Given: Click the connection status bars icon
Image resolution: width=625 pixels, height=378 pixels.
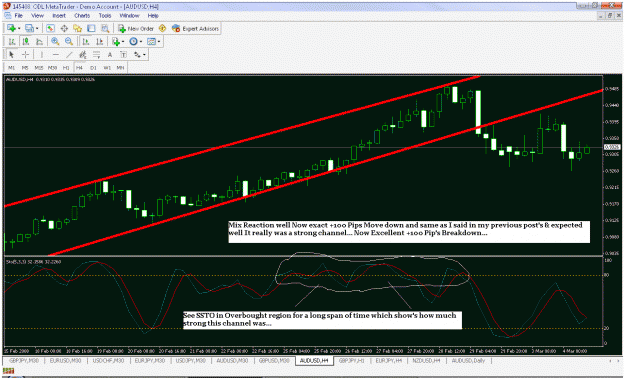Looking at the screenshot, I should coord(8,371).
